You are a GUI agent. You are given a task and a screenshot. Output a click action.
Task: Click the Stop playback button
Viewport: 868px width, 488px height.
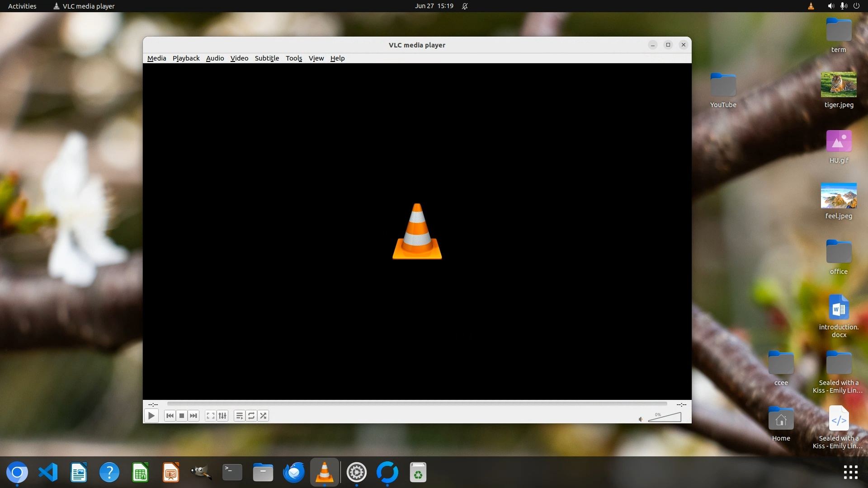182,416
